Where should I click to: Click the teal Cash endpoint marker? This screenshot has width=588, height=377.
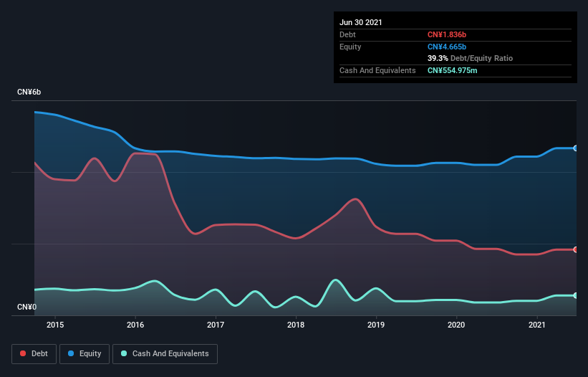coord(576,295)
